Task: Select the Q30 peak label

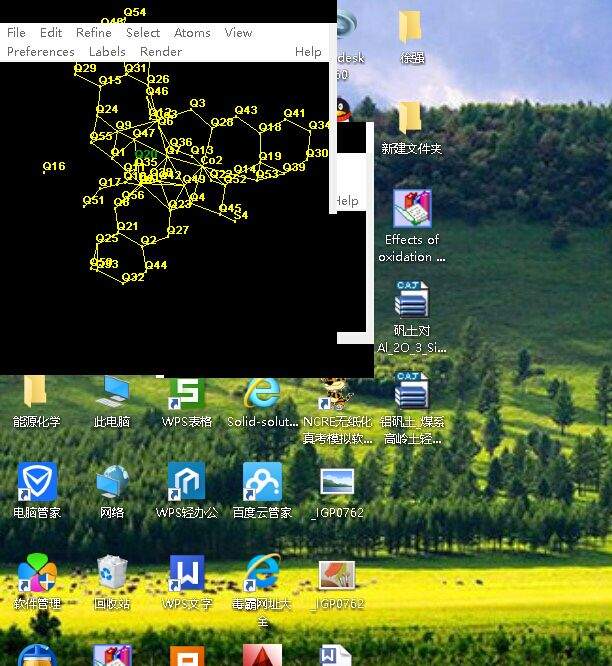Action: click(x=317, y=153)
